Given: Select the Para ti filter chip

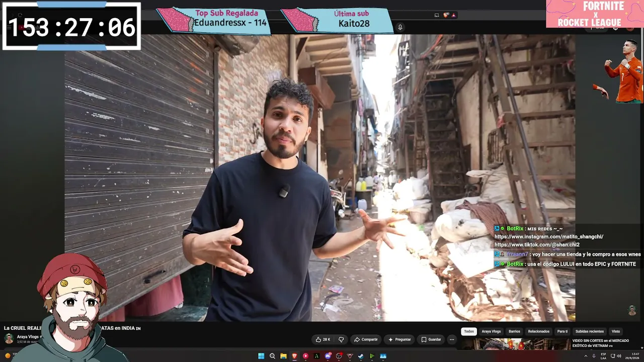Looking at the screenshot, I should 562,331.
